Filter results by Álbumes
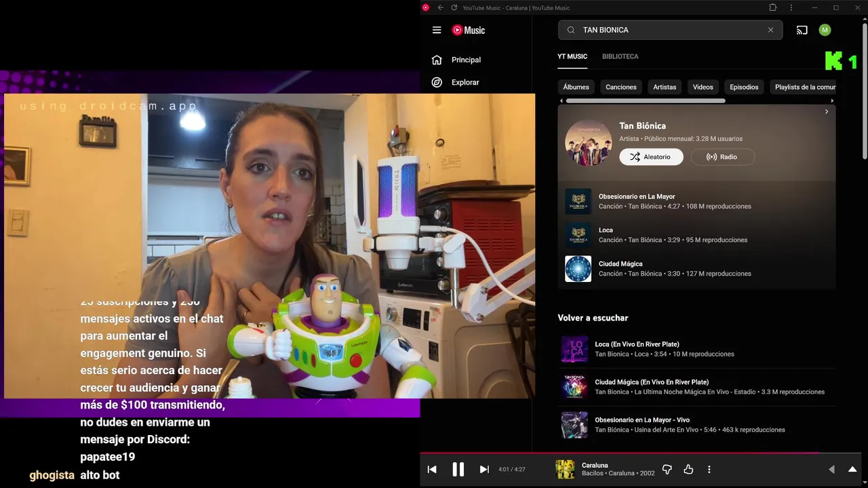Viewport: 868px width, 488px height. pos(576,87)
